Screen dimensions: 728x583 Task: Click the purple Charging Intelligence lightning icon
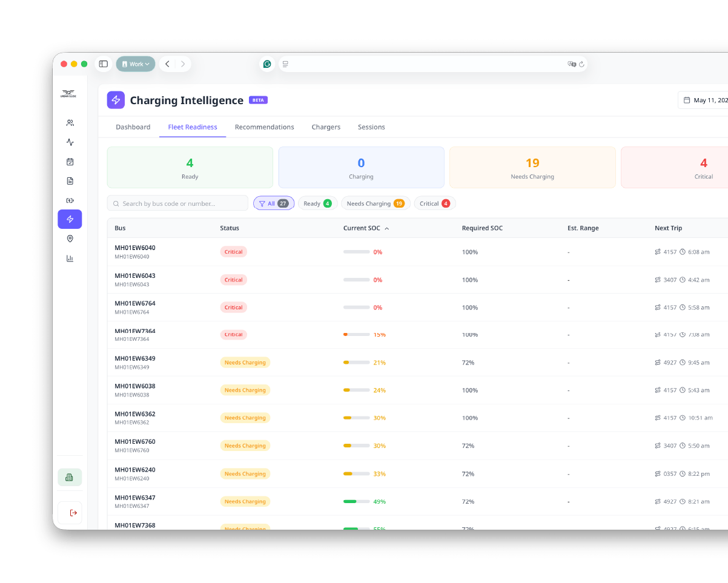(x=116, y=100)
